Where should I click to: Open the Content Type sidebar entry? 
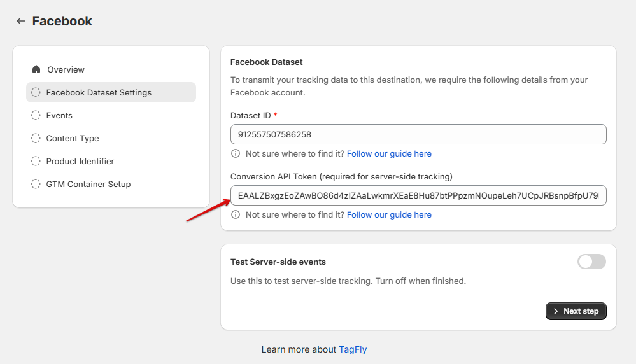[73, 138]
